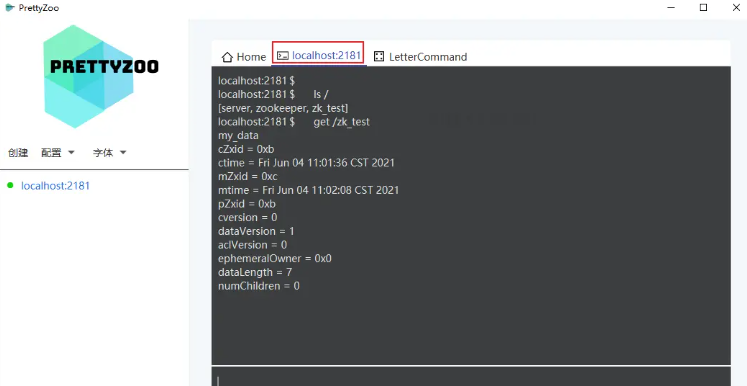This screenshot has width=747, height=386.
Task: Click the 'mZxid = 0xc' line
Action: click(248, 176)
